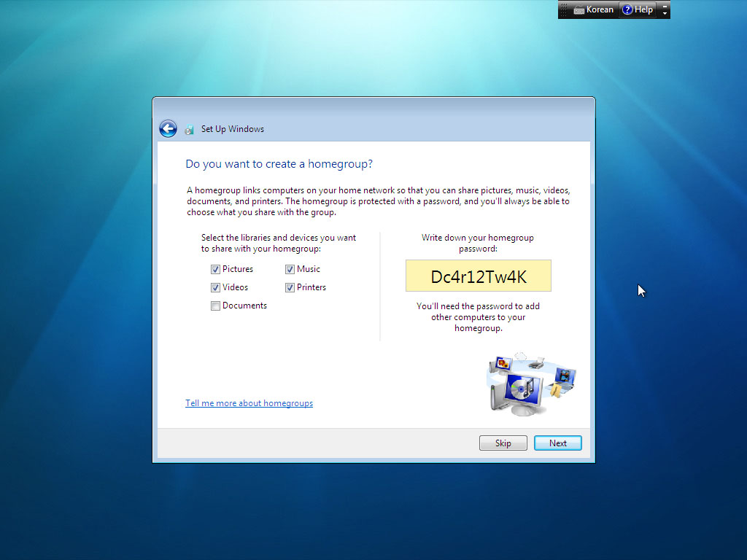Open Tell me more about homegroups link

point(249,403)
